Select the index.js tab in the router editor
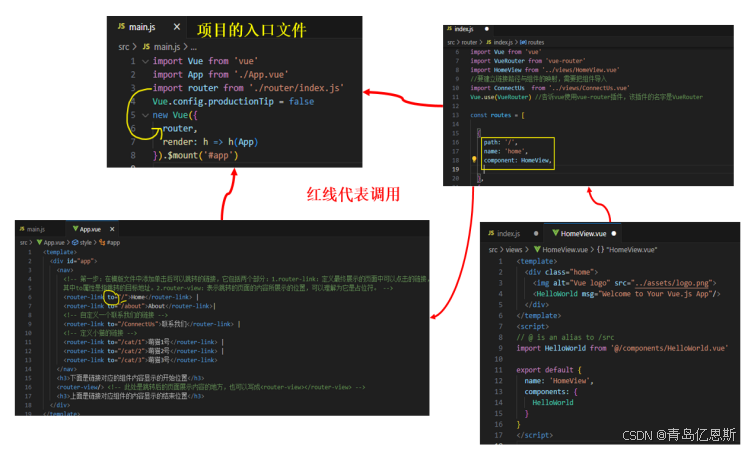Image resolution: width=748 pixels, height=449 pixels. coord(460,29)
